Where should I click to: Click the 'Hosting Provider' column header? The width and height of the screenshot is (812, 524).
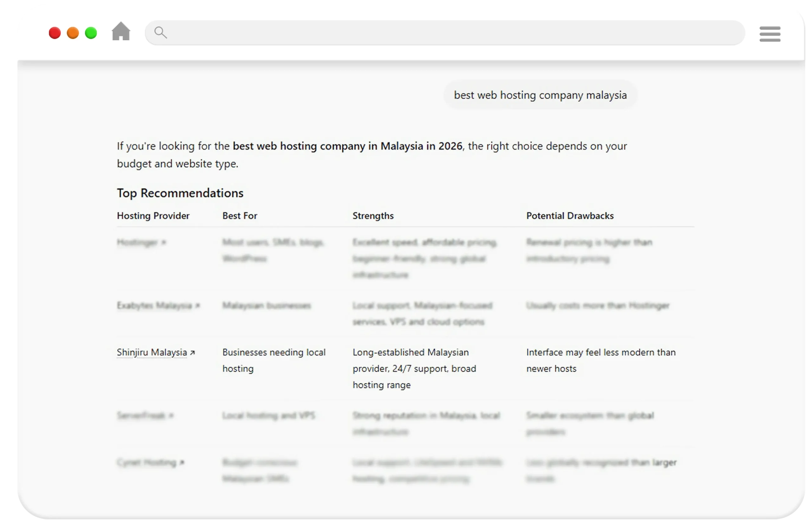coord(153,216)
